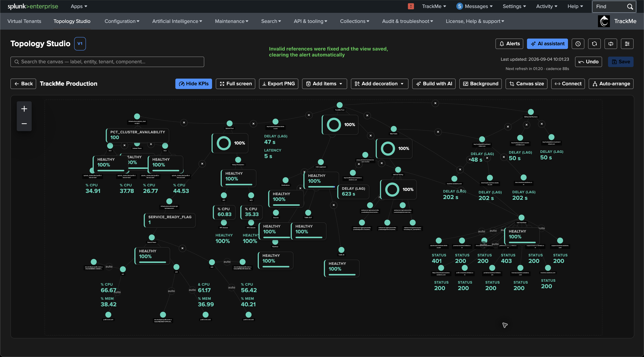This screenshot has height=357, width=644.
Task: Click the AI assistant button
Action: pyautogui.click(x=547, y=44)
